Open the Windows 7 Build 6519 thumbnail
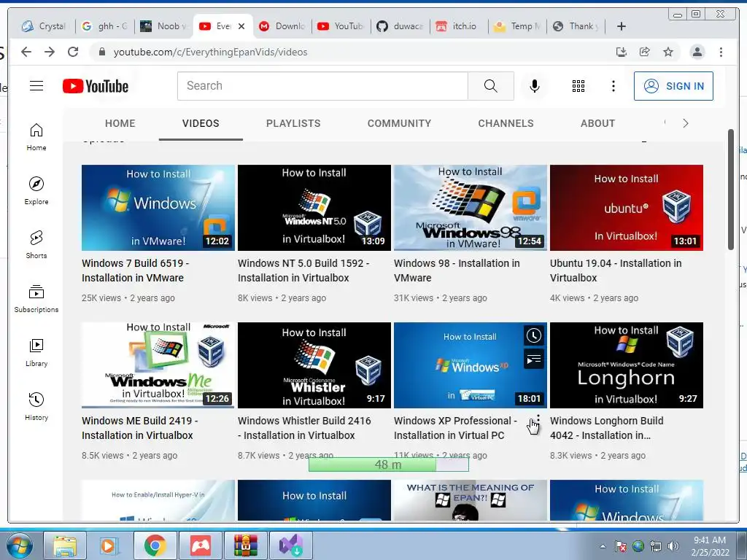The image size is (747, 560). pos(158,208)
